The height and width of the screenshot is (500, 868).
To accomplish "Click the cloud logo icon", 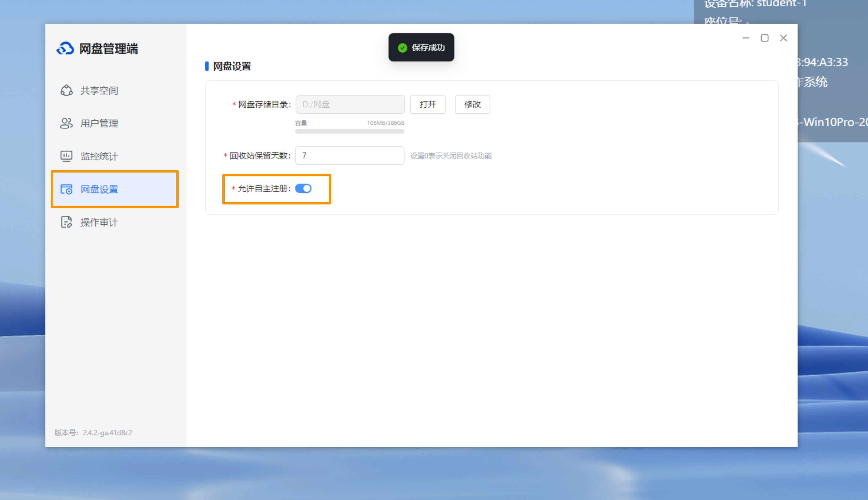I will click(65, 48).
